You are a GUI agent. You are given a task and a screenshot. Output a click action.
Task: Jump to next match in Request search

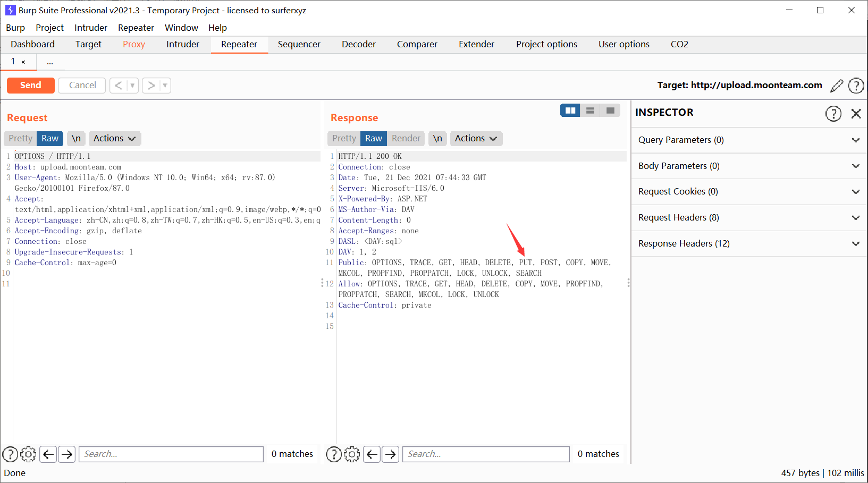[66, 454]
